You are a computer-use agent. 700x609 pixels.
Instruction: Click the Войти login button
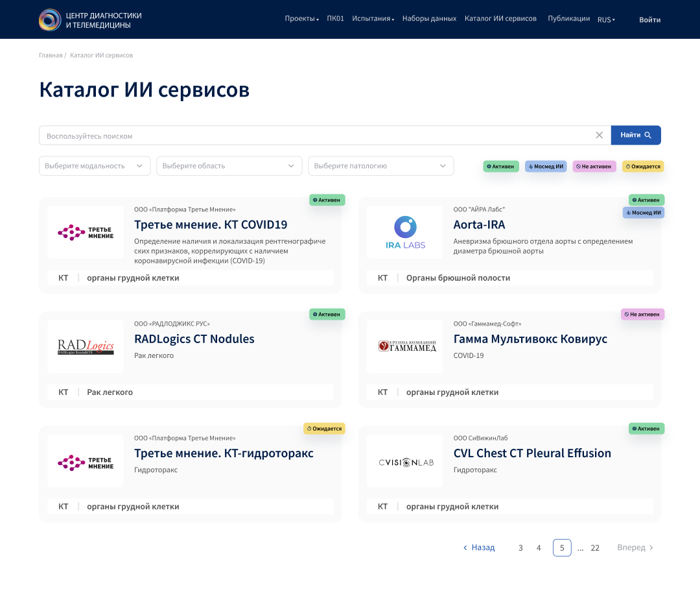(649, 19)
